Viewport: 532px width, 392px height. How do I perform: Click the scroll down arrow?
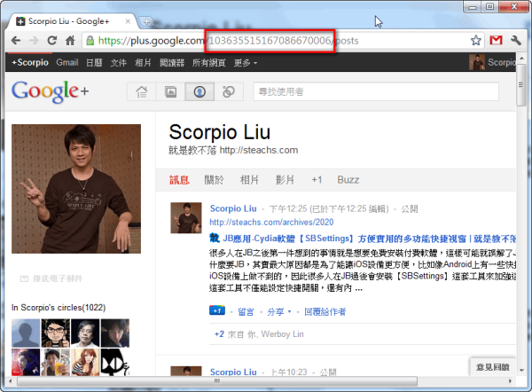pos(521,370)
